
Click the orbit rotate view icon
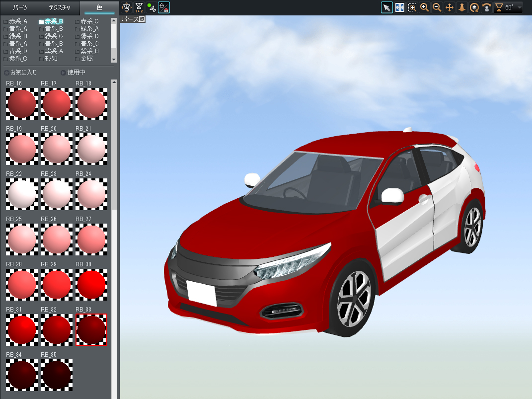tap(474, 7)
